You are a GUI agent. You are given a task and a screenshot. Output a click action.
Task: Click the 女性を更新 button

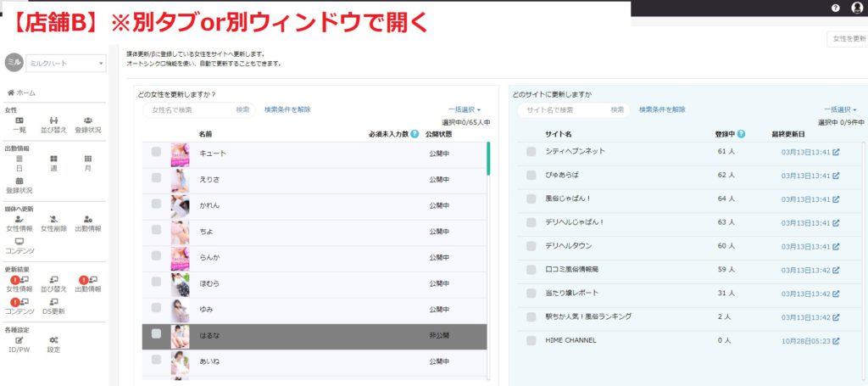click(x=848, y=39)
